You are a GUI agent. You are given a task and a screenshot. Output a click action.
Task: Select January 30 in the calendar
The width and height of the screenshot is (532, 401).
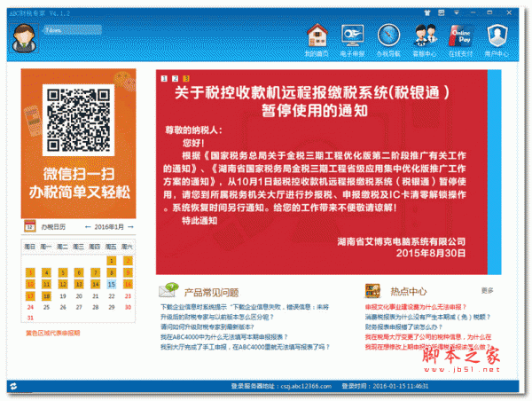[x=128, y=307]
